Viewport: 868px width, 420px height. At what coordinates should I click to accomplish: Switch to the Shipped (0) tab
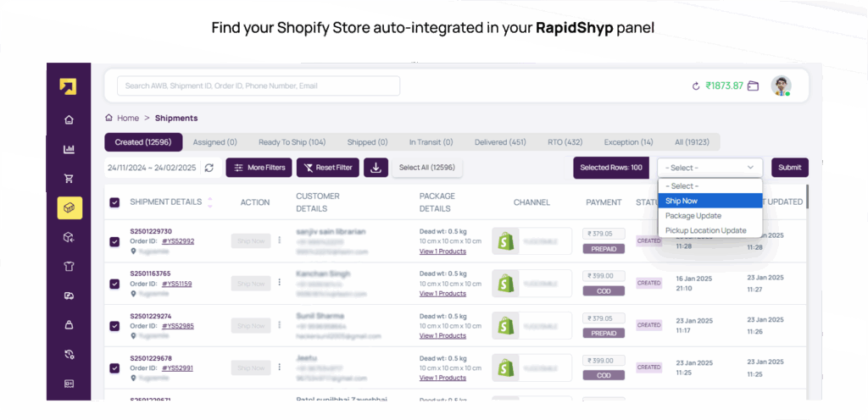point(368,142)
